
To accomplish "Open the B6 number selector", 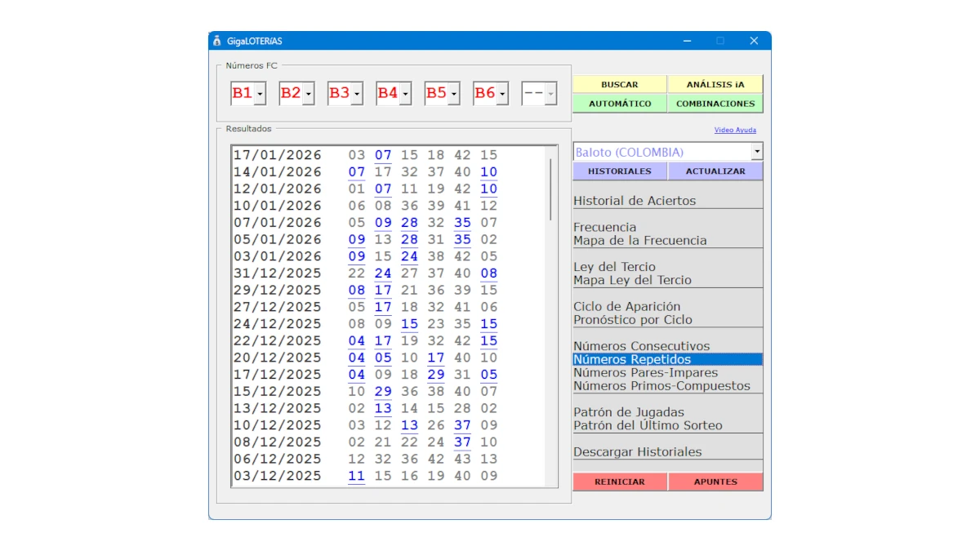I will pyautogui.click(x=502, y=93).
